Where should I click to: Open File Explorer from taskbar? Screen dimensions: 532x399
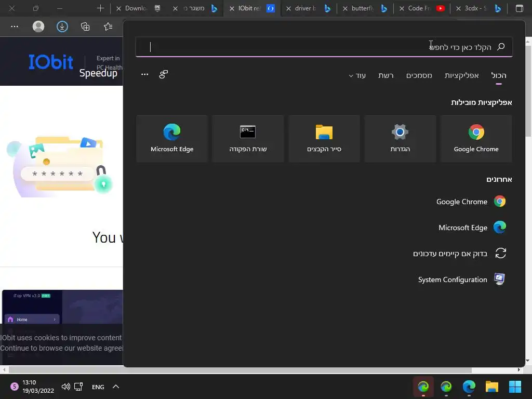tap(491, 387)
